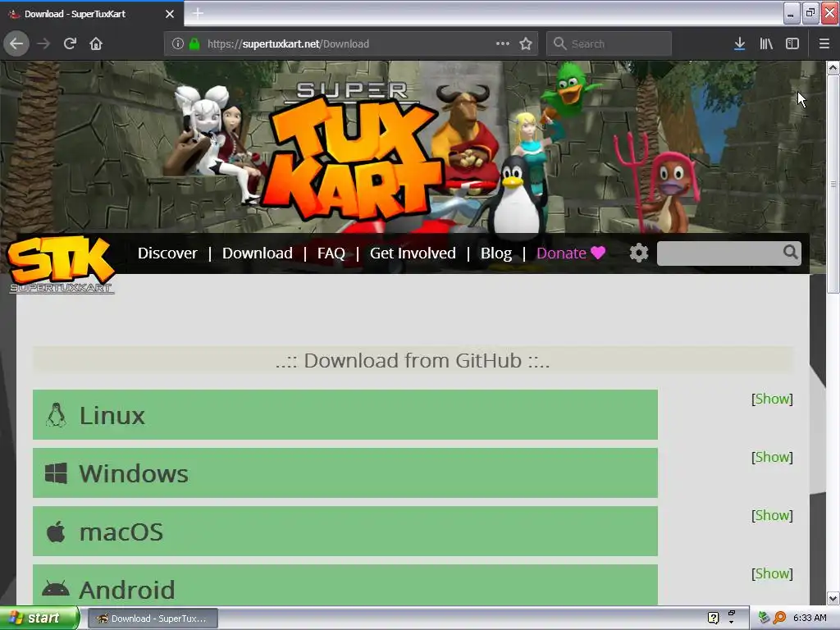Expand the Linux section with Show

pyautogui.click(x=772, y=399)
